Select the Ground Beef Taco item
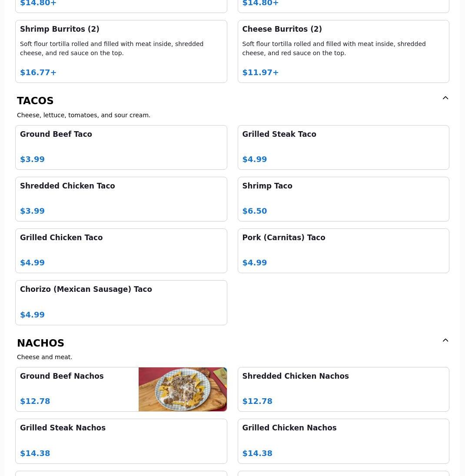 (x=121, y=148)
